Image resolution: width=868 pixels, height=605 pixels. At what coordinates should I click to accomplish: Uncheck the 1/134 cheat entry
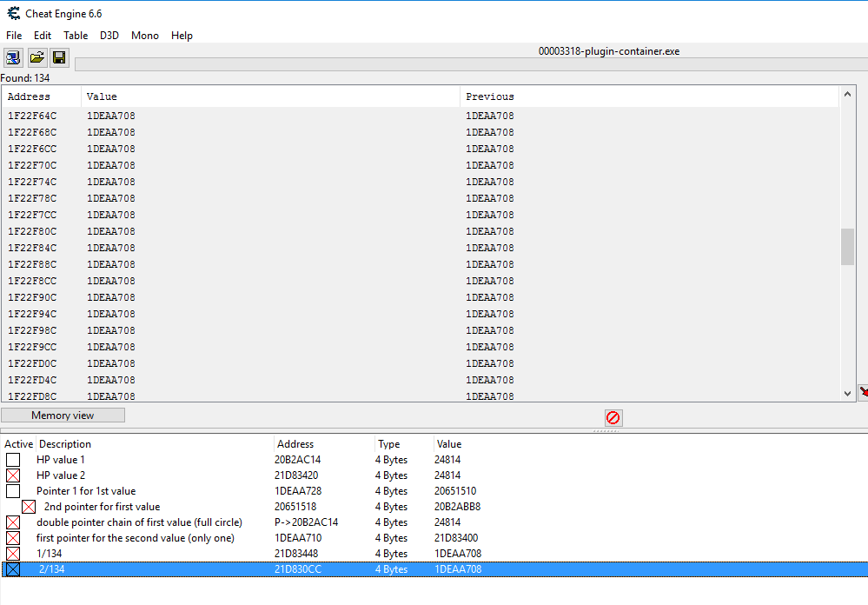pyautogui.click(x=11, y=553)
